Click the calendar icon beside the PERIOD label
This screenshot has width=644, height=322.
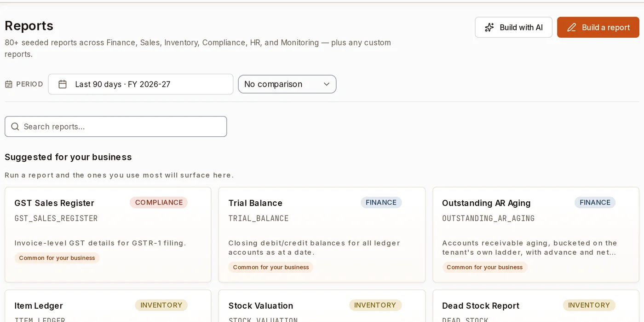point(9,84)
